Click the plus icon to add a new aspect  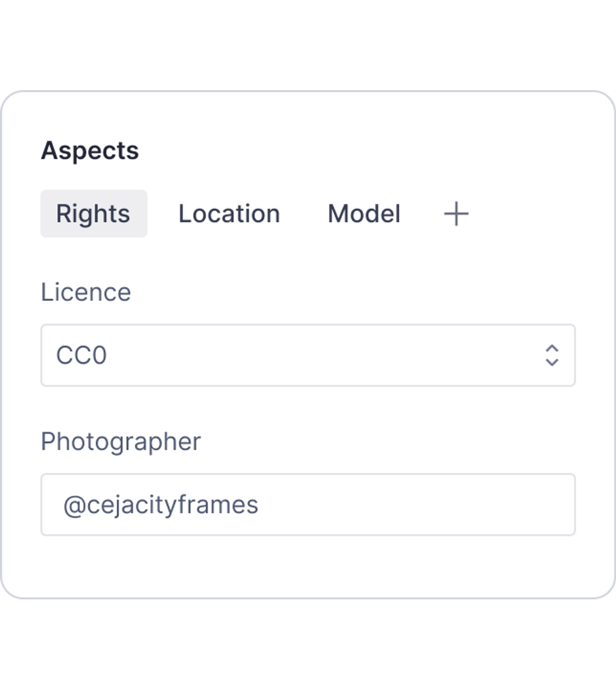point(457,213)
